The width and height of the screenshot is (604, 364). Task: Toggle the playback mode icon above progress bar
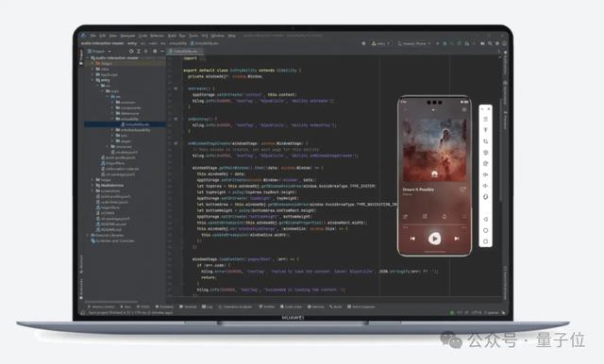pyautogui.click(x=405, y=217)
